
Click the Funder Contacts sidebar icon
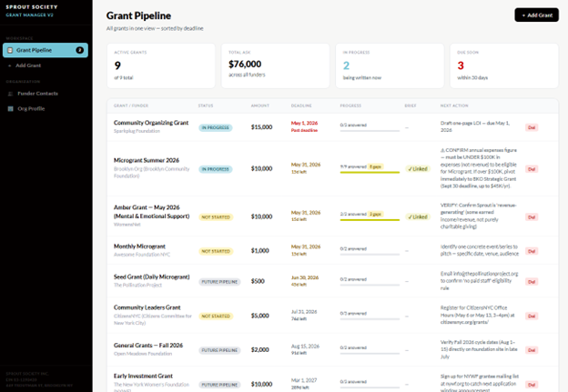coord(10,94)
